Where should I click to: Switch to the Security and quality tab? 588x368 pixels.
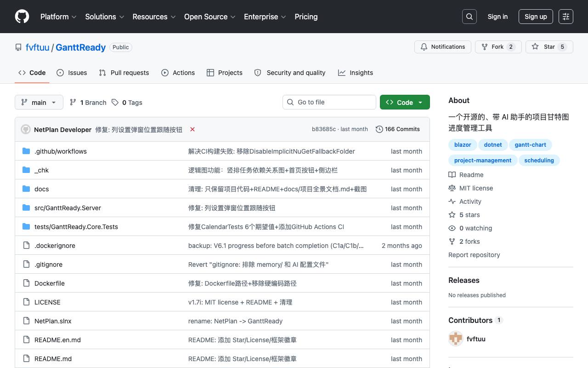tap(290, 73)
